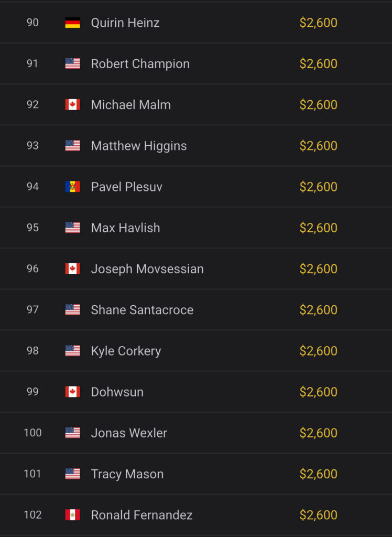The height and width of the screenshot is (537, 392).
Task: Open player Quirin Heinz's name
Action: coord(125,23)
